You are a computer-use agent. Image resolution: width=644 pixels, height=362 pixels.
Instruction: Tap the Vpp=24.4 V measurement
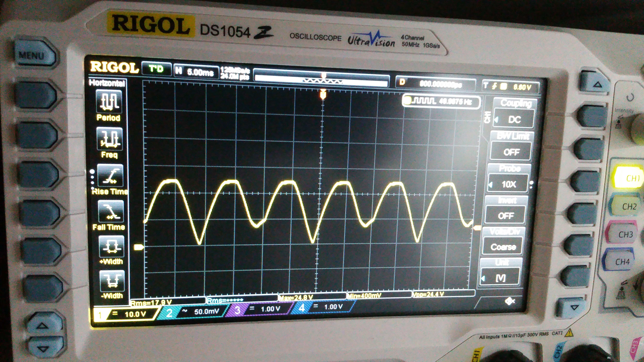tap(428, 294)
